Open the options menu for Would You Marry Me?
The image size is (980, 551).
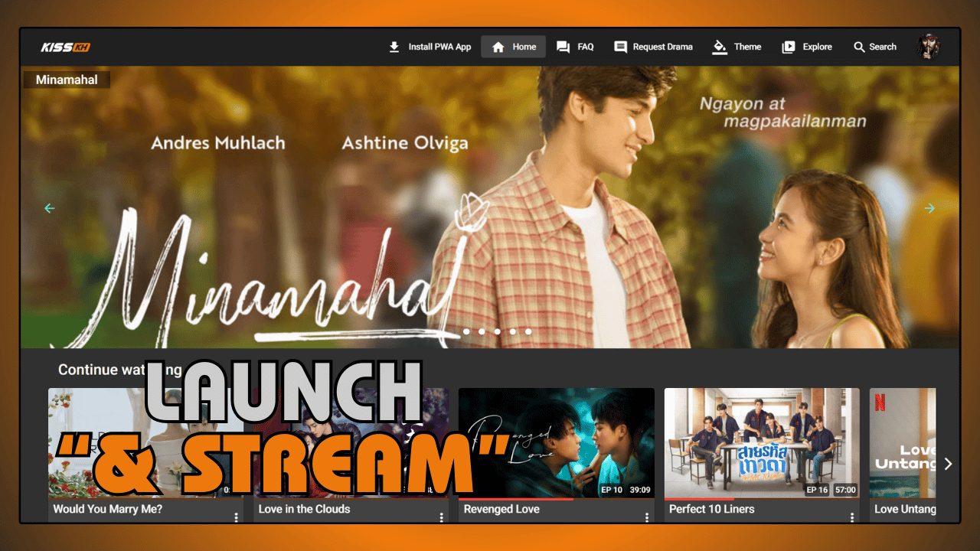point(235,517)
